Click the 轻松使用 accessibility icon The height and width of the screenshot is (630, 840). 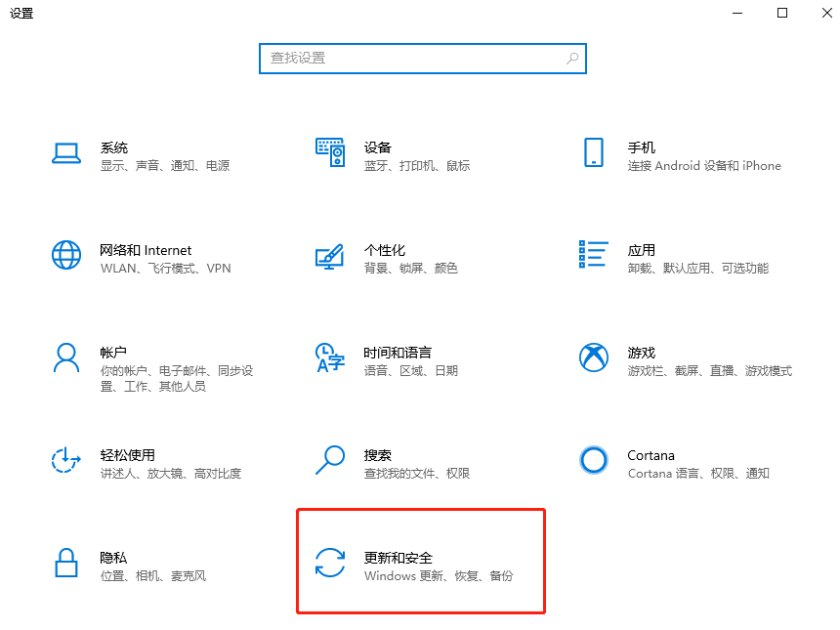click(x=65, y=460)
